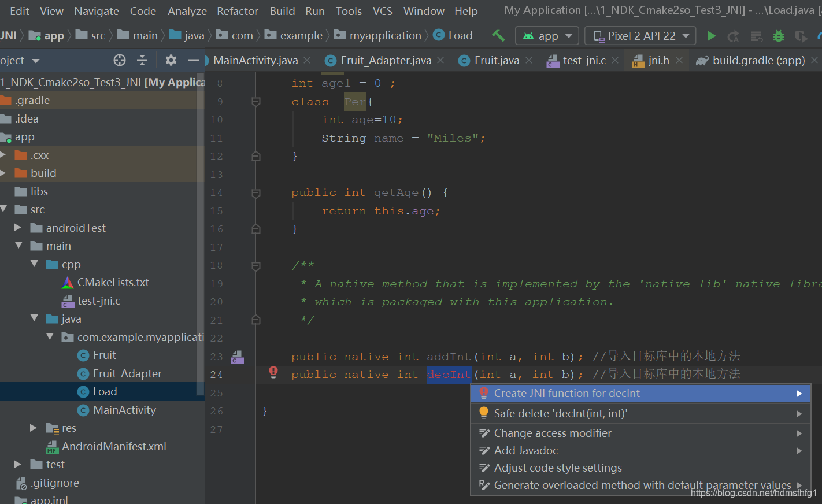This screenshot has height=504, width=822.
Task: Collapse the java folder
Action: click(x=34, y=318)
